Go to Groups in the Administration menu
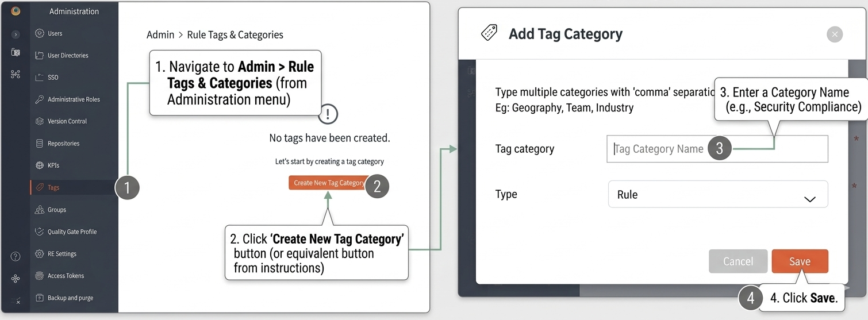This screenshot has width=868, height=320. pyautogui.click(x=56, y=210)
